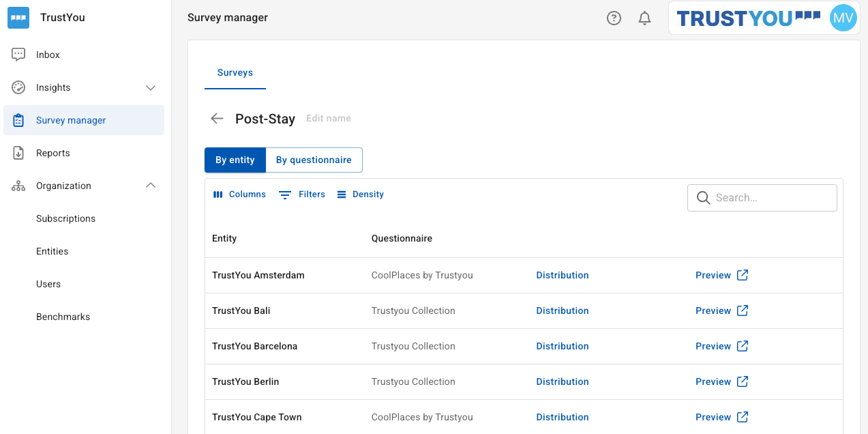This screenshot has width=868, height=434.
Task: Click external link icon for TrustYou Bali
Action: tap(743, 310)
